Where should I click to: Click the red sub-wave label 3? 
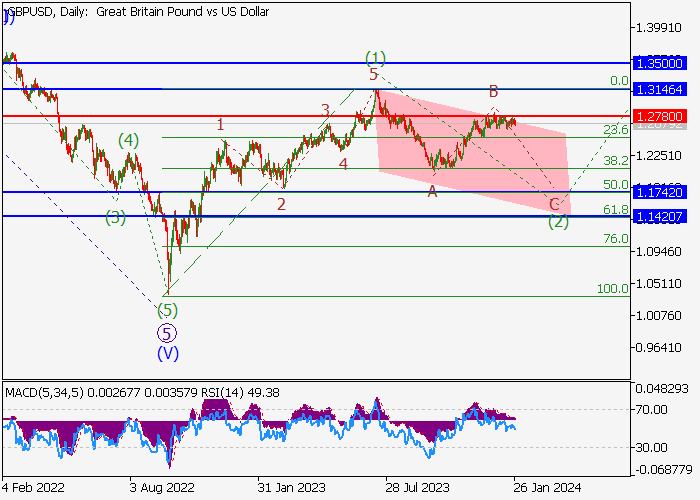tap(325, 110)
